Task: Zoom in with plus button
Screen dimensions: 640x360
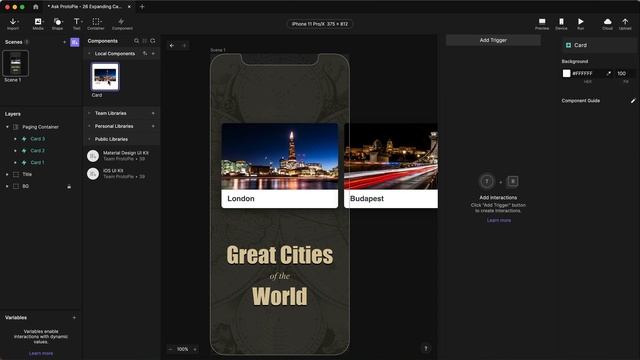Action: click(195, 349)
